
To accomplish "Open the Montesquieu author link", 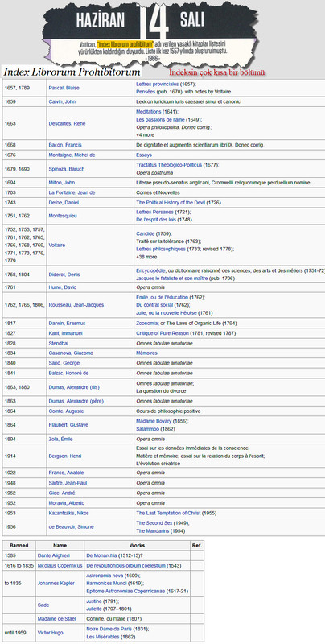I will [63, 216].
